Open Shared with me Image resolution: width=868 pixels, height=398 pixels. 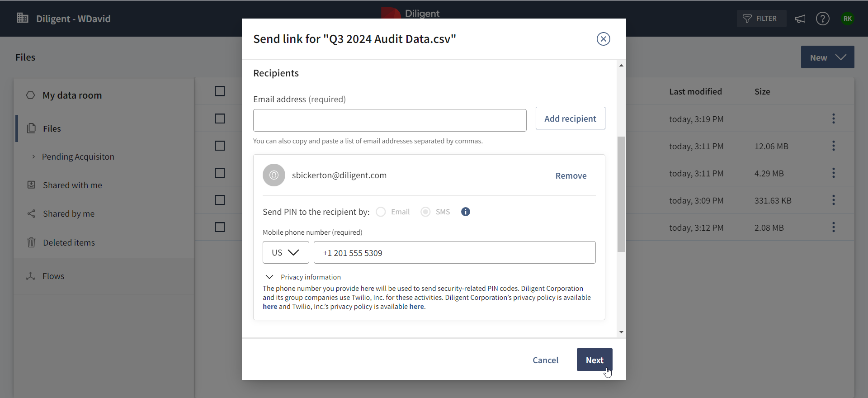click(72, 185)
